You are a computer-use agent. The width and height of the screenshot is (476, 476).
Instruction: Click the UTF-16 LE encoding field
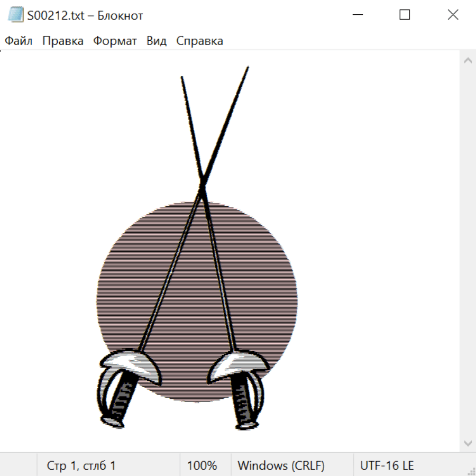coord(387,465)
